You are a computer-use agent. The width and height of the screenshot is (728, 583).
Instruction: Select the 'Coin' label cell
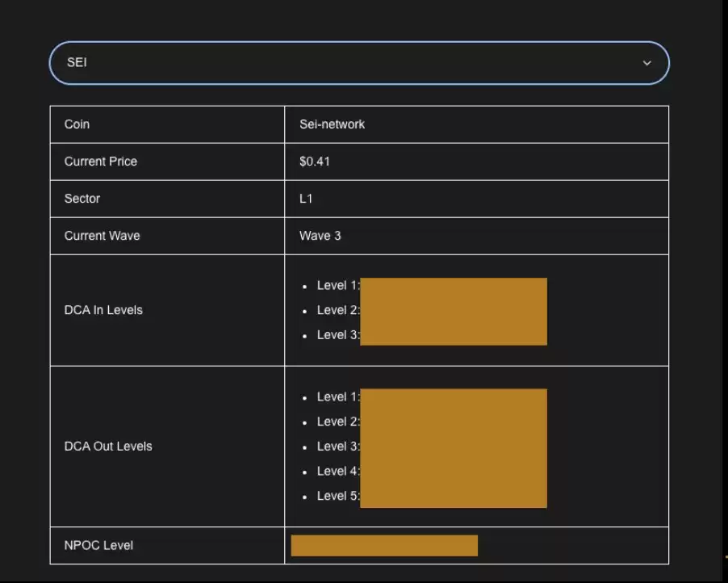click(167, 124)
